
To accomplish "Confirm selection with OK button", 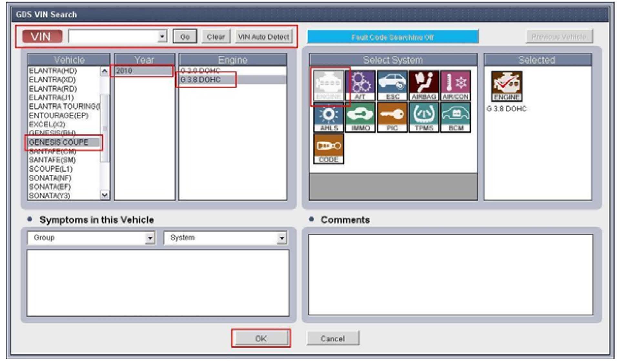I will click(261, 339).
